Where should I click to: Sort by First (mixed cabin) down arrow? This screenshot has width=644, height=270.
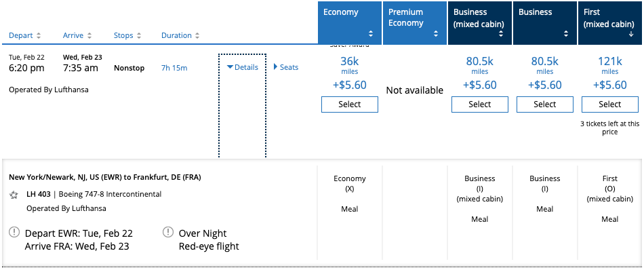pos(631,35)
